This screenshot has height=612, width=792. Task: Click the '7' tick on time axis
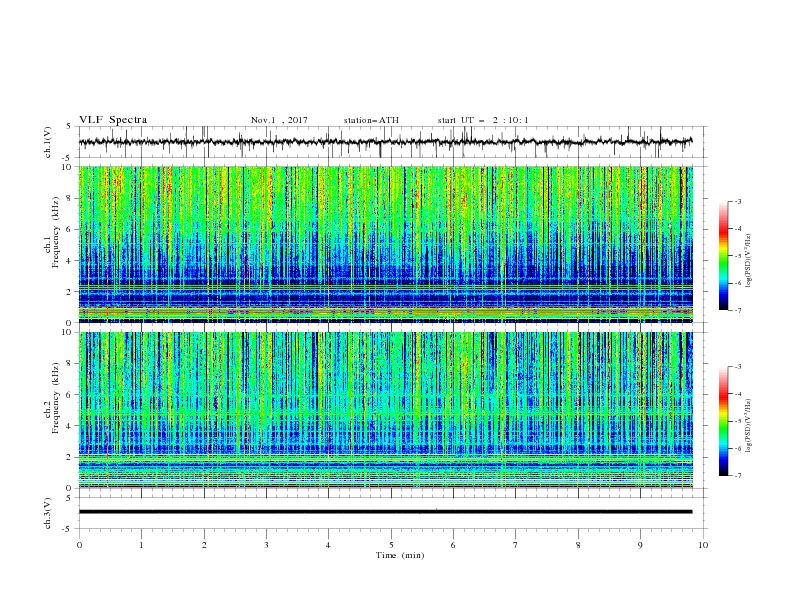[x=516, y=545]
